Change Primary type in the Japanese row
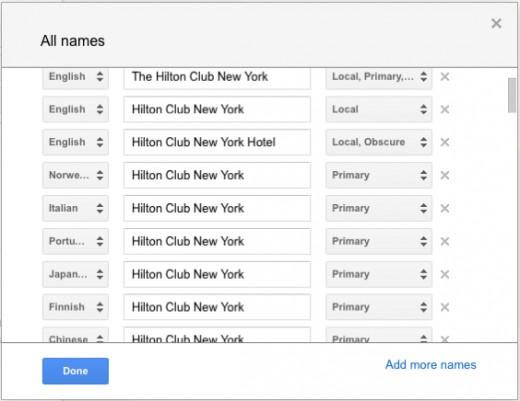 click(x=379, y=274)
